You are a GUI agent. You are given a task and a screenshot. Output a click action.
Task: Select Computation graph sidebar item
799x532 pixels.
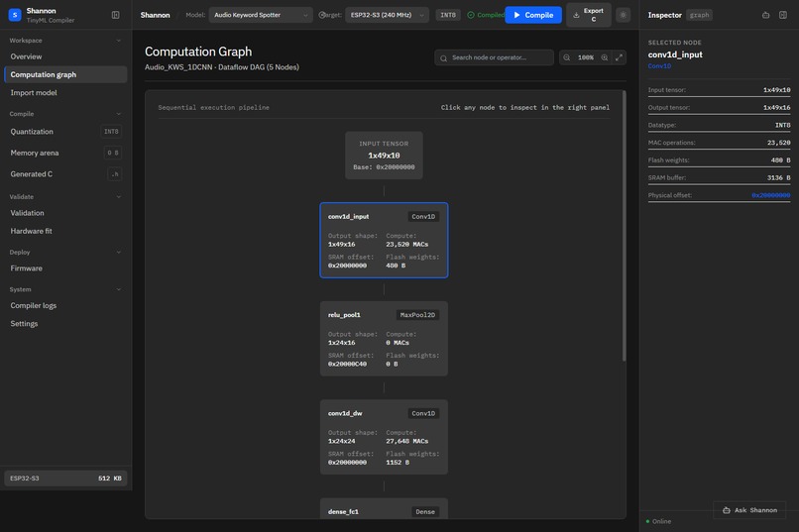pyautogui.click(x=65, y=74)
